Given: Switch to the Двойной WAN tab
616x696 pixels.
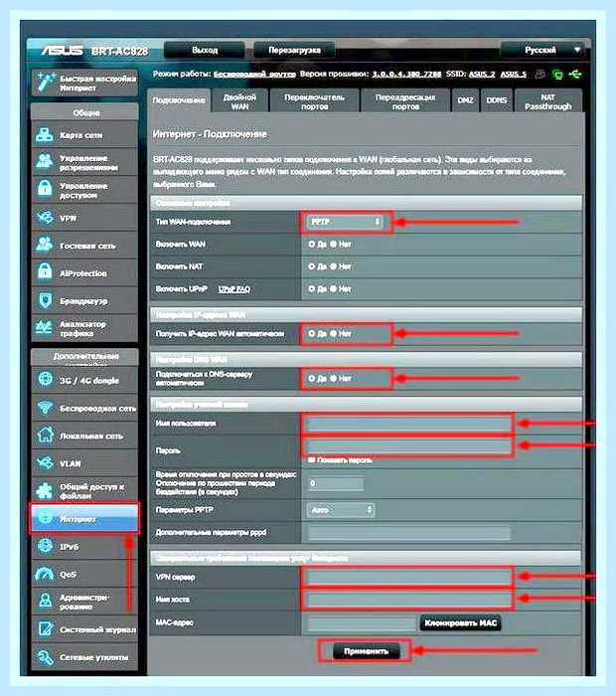Looking at the screenshot, I should click(239, 101).
